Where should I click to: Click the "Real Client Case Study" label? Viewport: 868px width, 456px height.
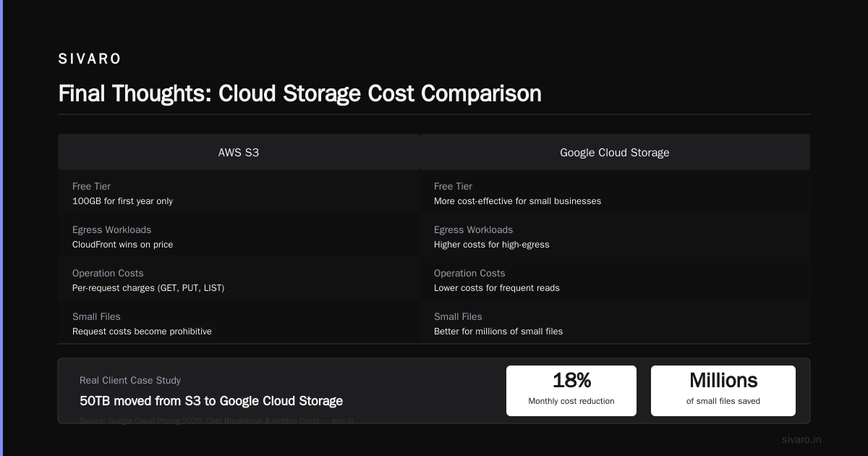coord(130,380)
